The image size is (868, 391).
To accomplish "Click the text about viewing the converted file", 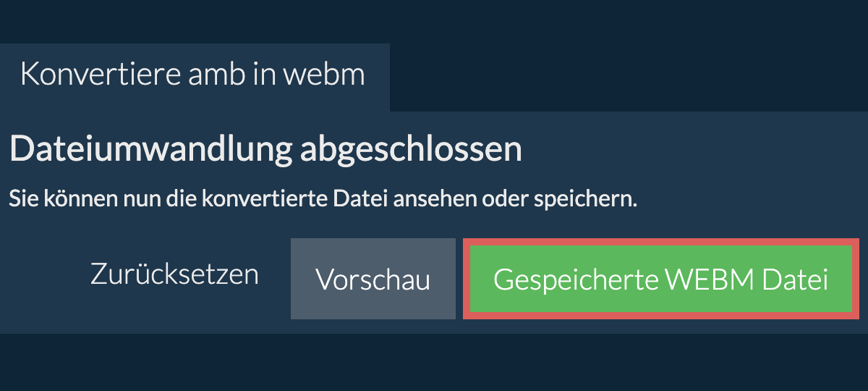I will click(323, 199).
